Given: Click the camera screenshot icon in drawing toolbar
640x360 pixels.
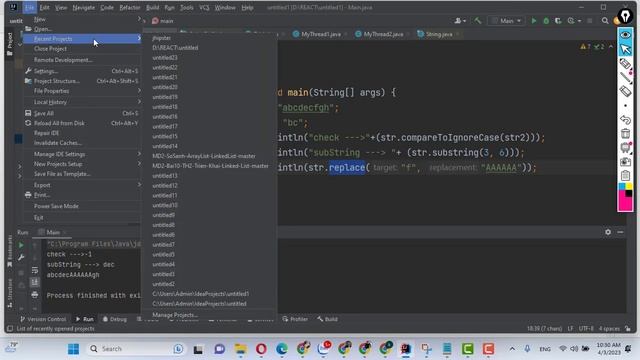Looking at the screenshot, I should click(625, 162).
